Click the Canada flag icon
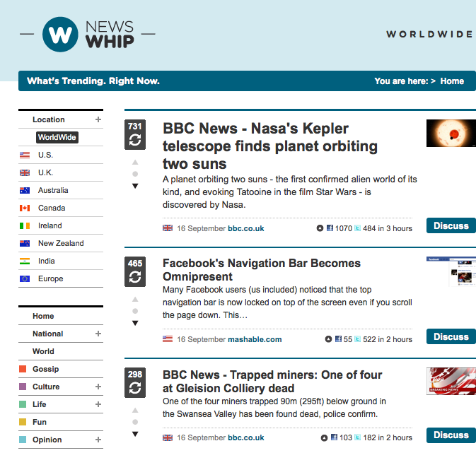The height and width of the screenshot is (453, 476). pos(25,208)
